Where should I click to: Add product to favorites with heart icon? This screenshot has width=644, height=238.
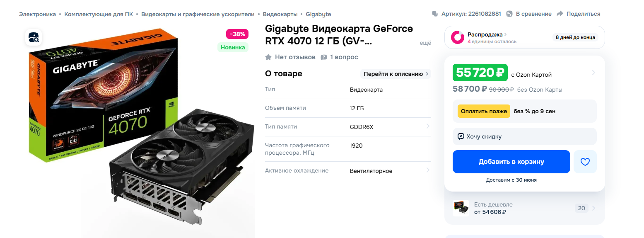[x=585, y=162]
